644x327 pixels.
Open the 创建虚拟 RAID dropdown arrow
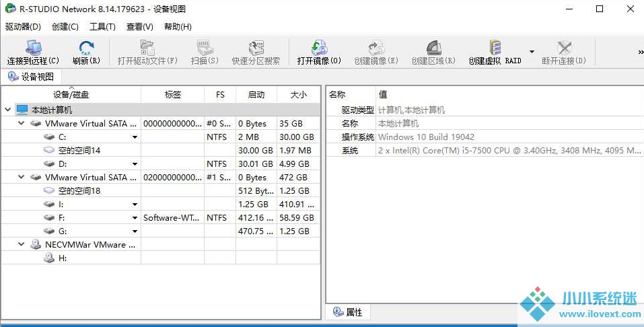pos(532,52)
